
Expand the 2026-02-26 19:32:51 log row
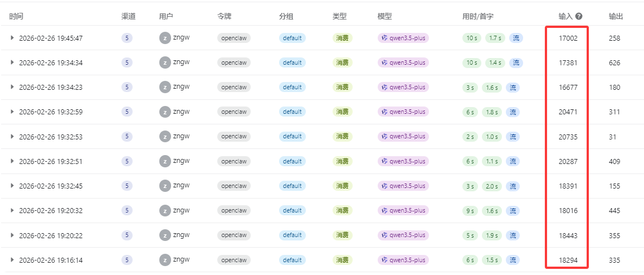[x=12, y=161]
